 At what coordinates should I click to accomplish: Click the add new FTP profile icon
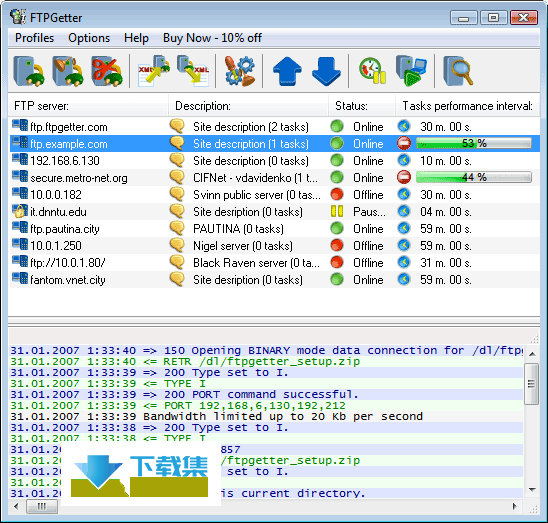[x=29, y=71]
